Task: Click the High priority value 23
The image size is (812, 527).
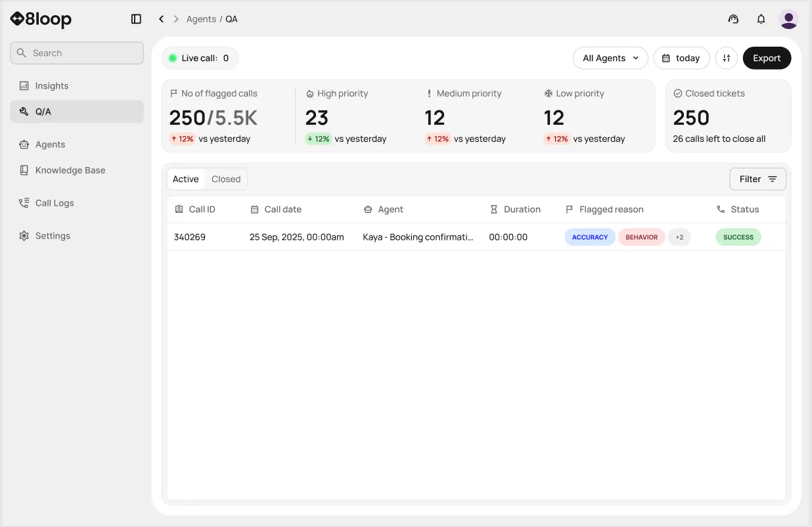Action: tap(317, 118)
